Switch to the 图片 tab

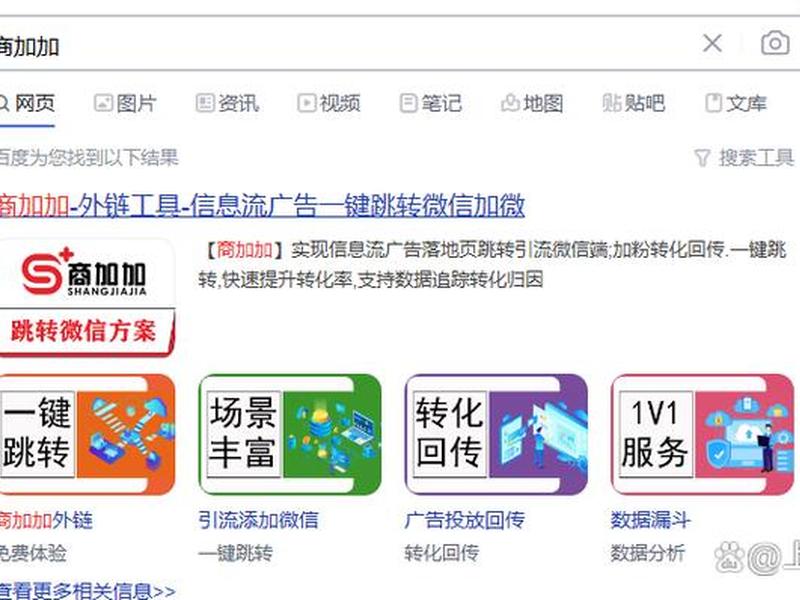pyautogui.click(x=126, y=104)
